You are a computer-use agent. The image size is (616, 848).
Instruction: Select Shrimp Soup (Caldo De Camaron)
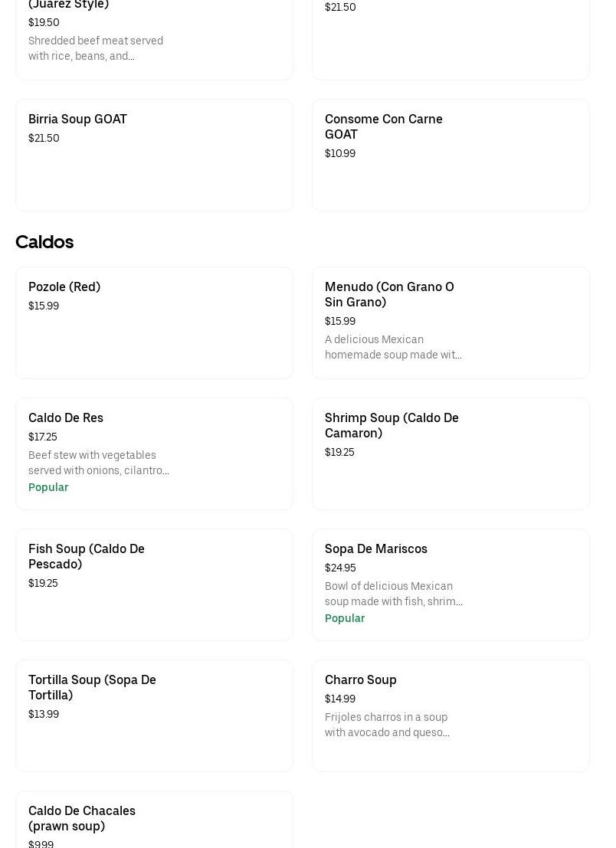392,426
